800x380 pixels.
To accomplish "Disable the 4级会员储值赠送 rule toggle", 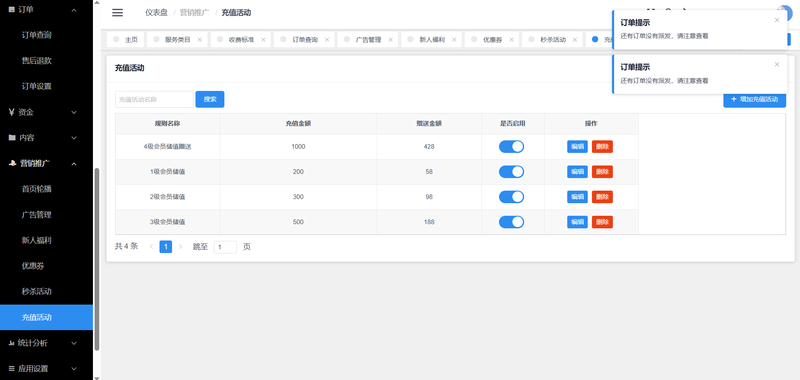I will point(511,146).
